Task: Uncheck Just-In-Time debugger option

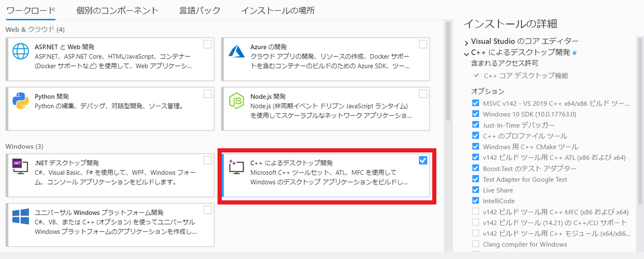Action: (475, 125)
